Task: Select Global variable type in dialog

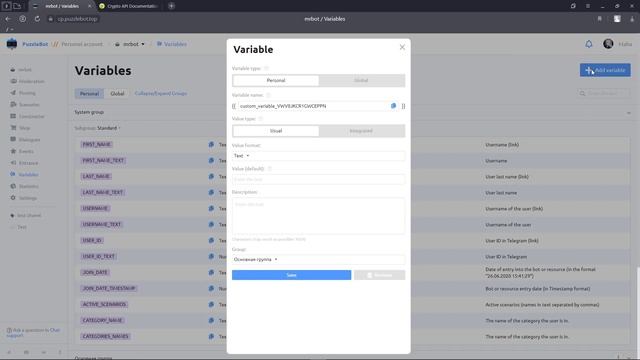Action: coord(361,80)
